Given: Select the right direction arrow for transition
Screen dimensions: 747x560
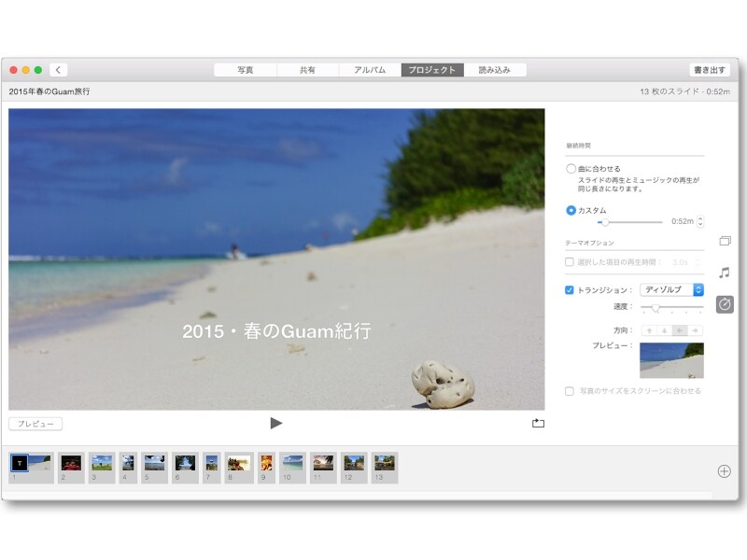Looking at the screenshot, I should [696, 330].
